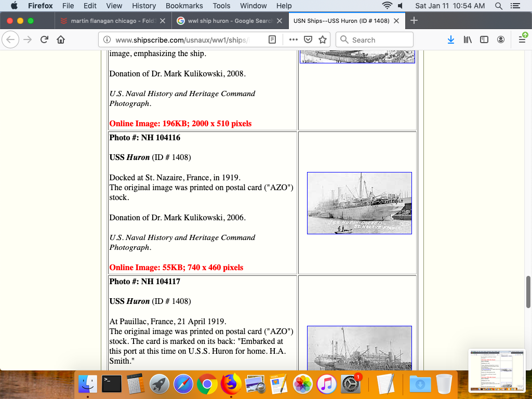Open the Firefox hamburger menu
This screenshot has width=532, height=399.
(522, 40)
